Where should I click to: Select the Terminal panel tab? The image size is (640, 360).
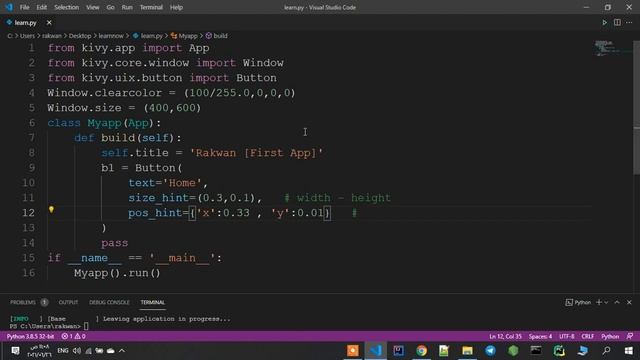[153, 302]
